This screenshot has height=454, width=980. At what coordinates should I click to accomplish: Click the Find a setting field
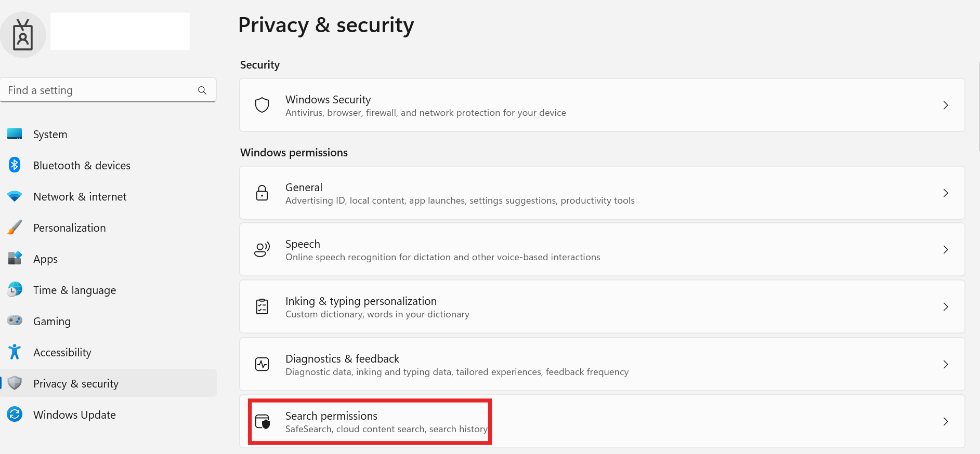(108, 90)
